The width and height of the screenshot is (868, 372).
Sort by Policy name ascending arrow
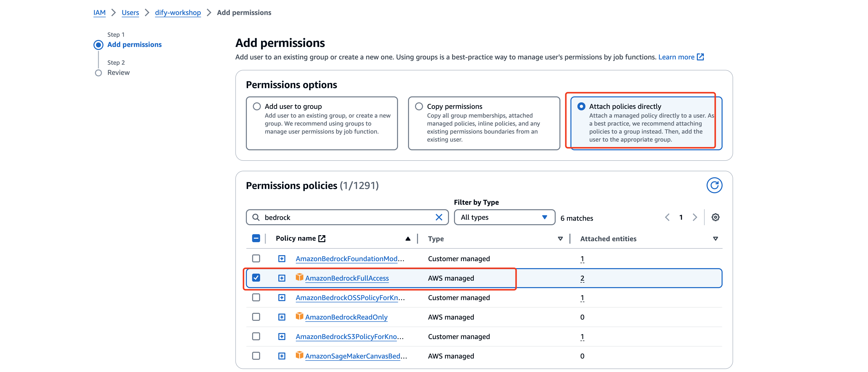pyautogui.click(x=408, y=239)
